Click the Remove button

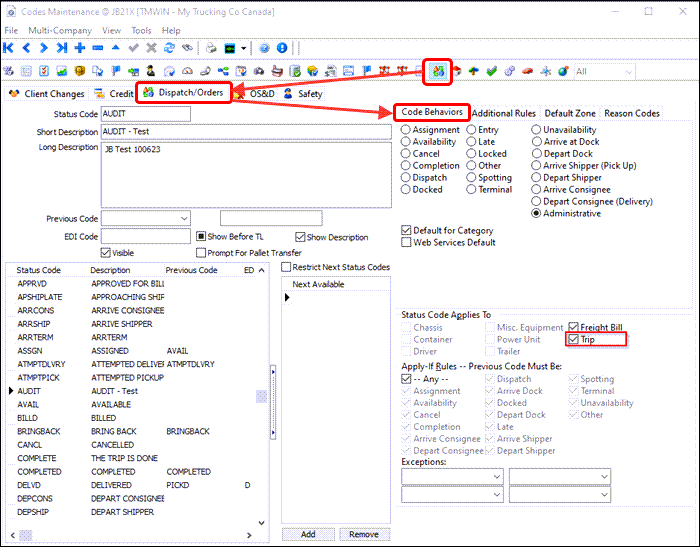(x=363, y=535)
